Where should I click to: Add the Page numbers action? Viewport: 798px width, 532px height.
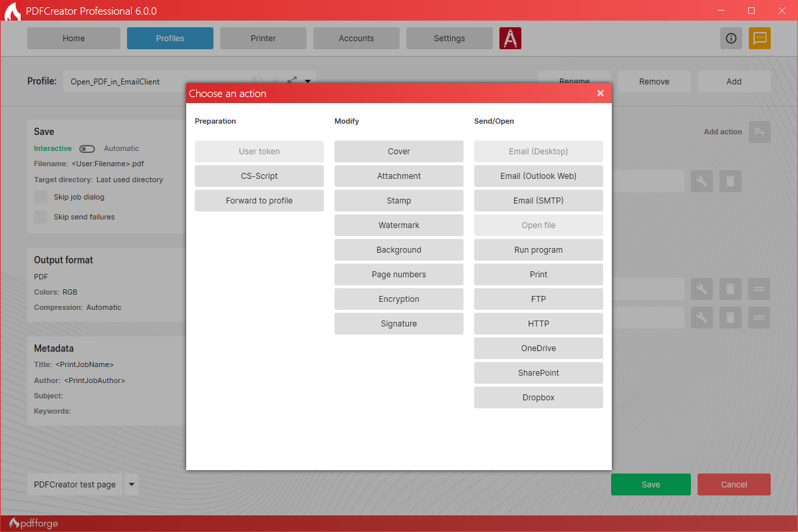point(399,275)
